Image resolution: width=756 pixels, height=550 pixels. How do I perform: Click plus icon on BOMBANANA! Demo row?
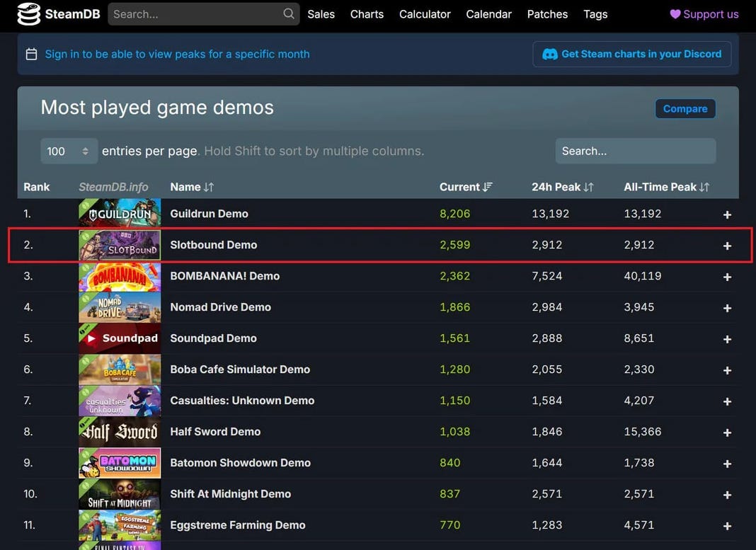tap(727, 277)
